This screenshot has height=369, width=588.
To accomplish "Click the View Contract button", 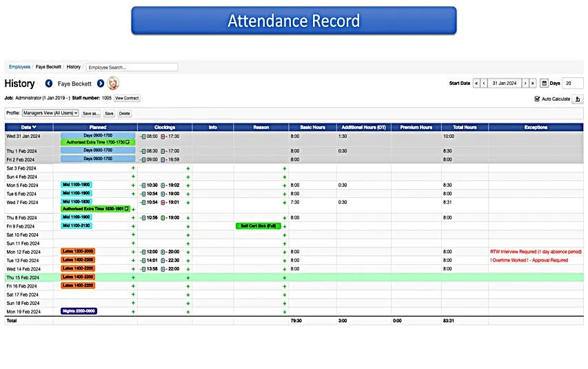I will point(127,98).
